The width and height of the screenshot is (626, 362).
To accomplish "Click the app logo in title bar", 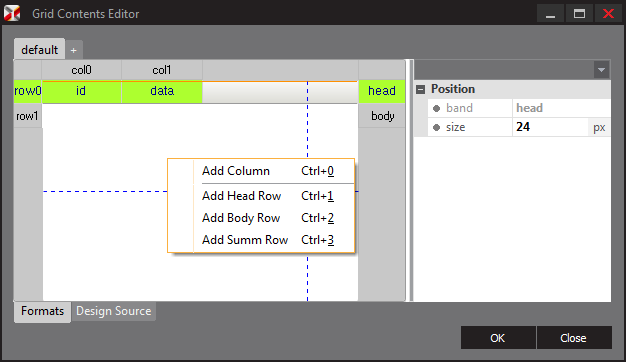I will click(x=12, y=13).
